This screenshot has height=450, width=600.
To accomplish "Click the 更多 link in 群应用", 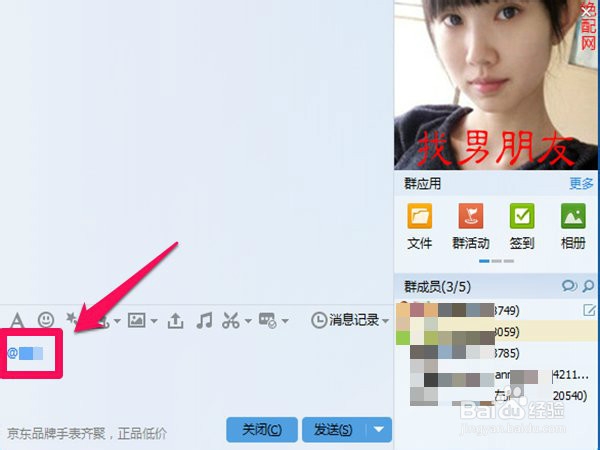I will tap(581, 184).
